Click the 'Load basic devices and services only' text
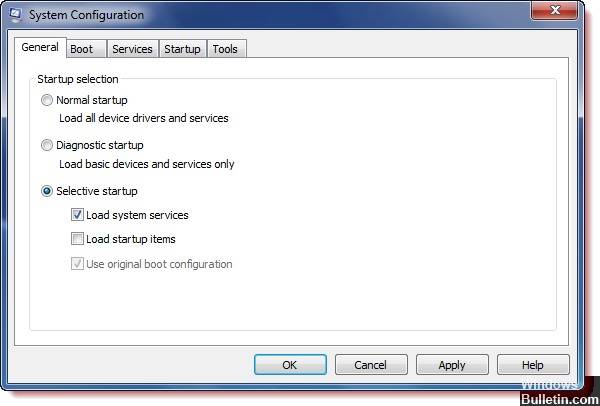The height and width of the screenshot is (406, 600). (x=147, y=164)
